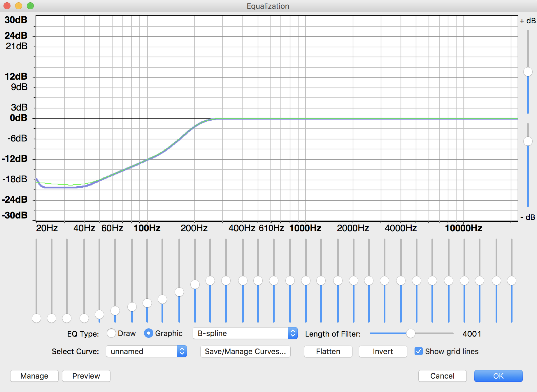
Task: Click the - dB vertical range slider knob
Action: (x=528, y=141)
